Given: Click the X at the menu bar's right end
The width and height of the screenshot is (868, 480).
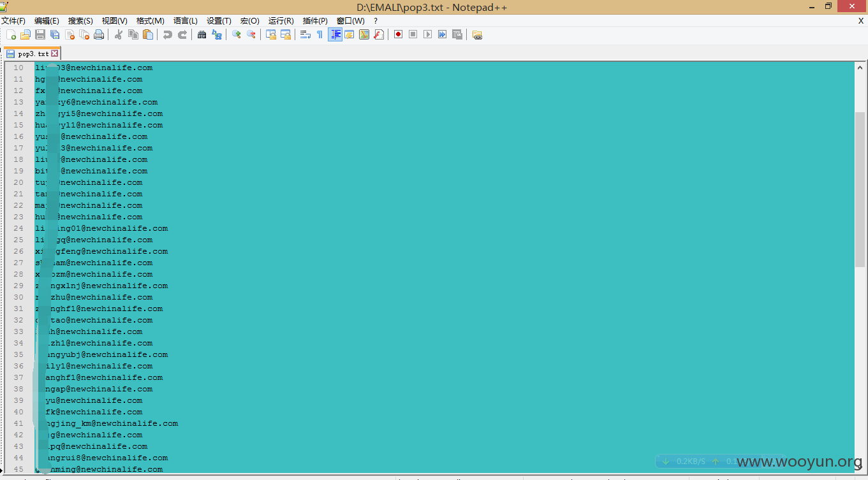Looking at the screenshot, I should click(x=860, y=21).
